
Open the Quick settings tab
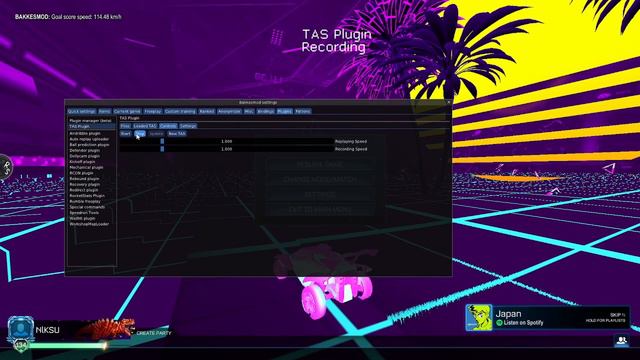82,111
